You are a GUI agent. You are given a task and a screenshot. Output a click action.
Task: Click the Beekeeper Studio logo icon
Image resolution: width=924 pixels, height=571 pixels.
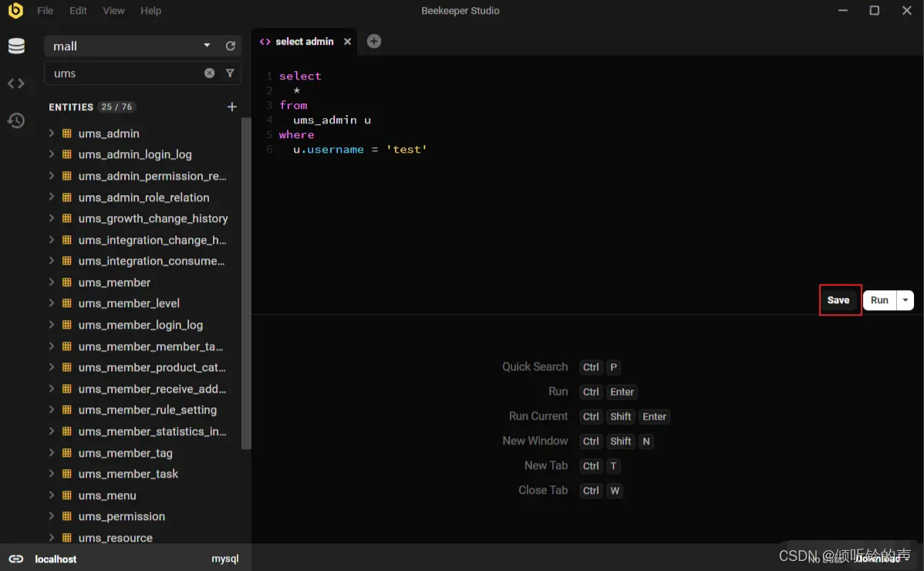[15, 11]
